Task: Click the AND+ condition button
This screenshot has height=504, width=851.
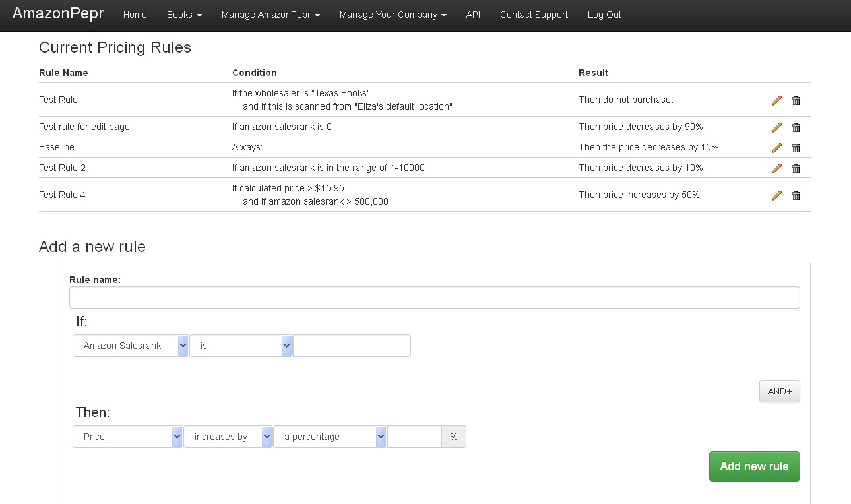Action: click(x=779, y=391)
